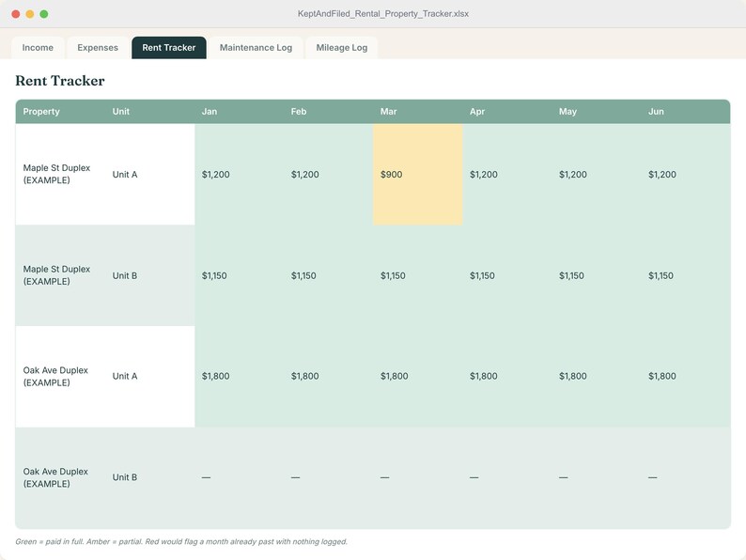The height and width of the screenshot is (560, 746).
Task: Select Maple St Unit A January $1,200
Action: coord(240,174)
